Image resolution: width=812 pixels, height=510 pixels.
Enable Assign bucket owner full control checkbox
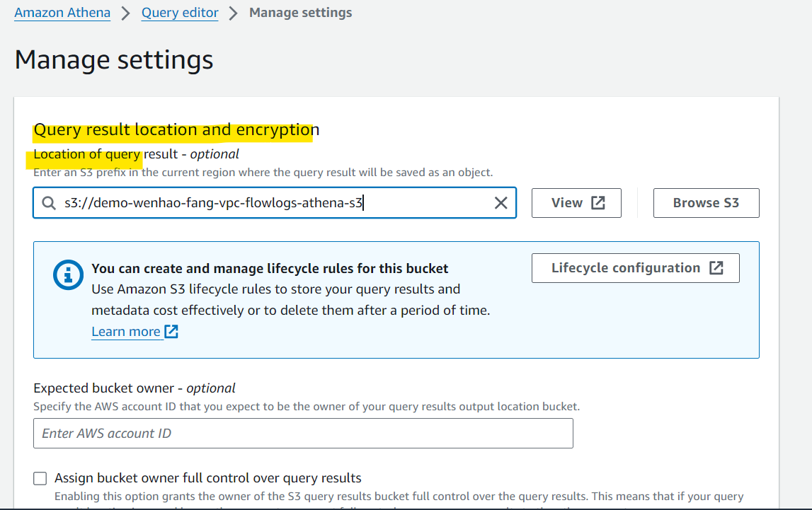40,478
